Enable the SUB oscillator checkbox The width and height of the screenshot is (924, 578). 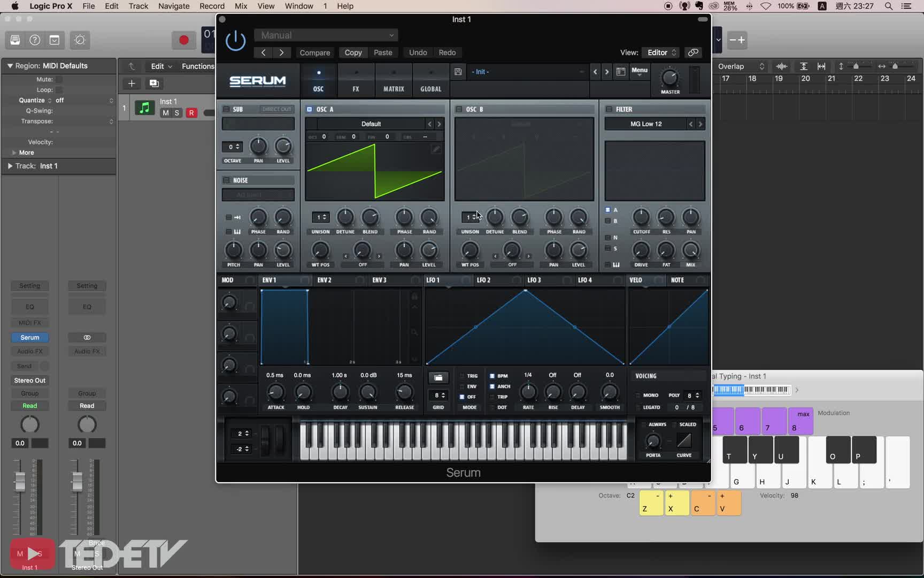point(226,109)
